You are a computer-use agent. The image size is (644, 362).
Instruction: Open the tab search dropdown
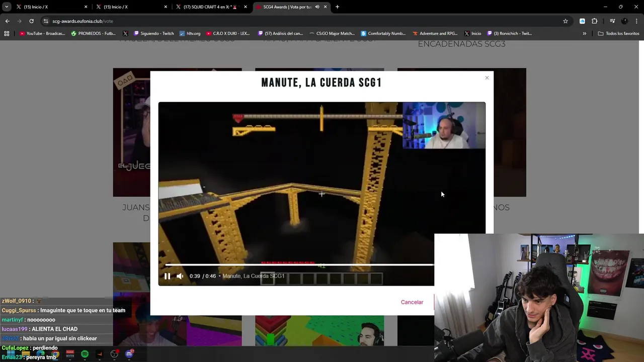(x=7, y=7)
